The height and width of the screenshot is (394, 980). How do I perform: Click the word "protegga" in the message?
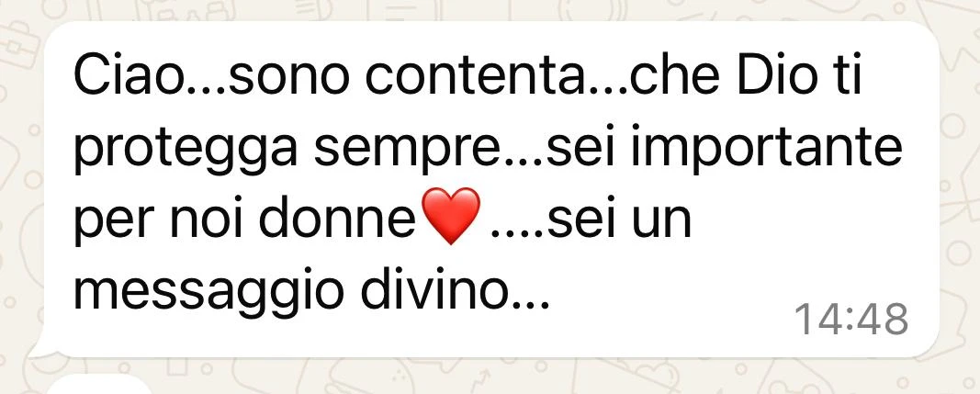tap(186, 152)
